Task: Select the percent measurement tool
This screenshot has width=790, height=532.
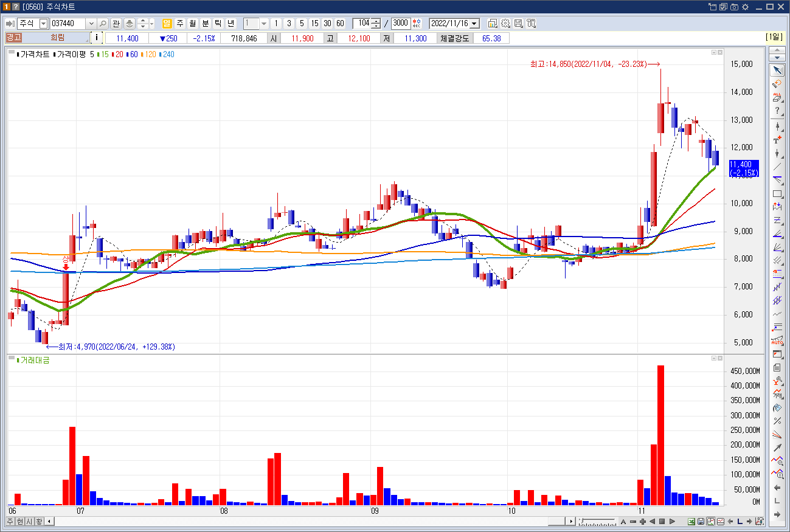Action: [x=777, y=421]
